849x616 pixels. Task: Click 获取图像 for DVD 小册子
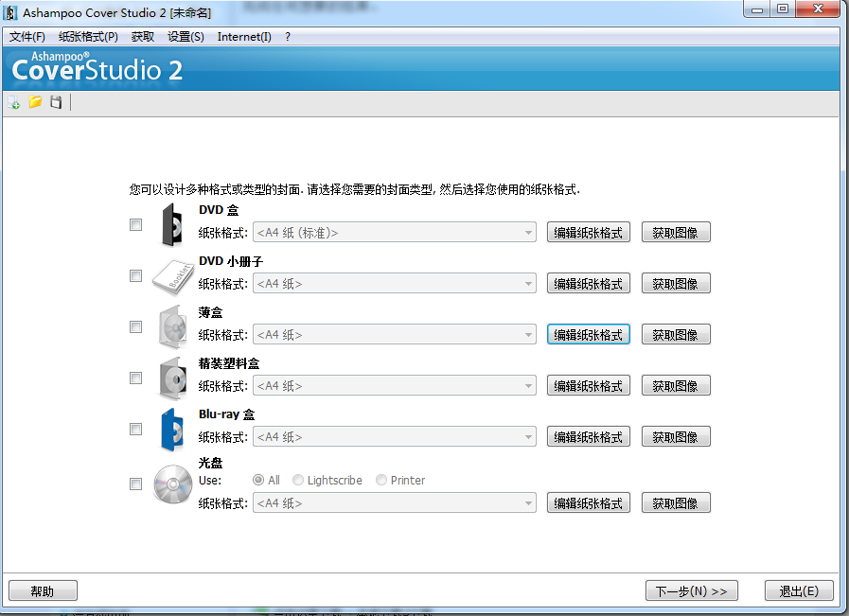(676, 283)
